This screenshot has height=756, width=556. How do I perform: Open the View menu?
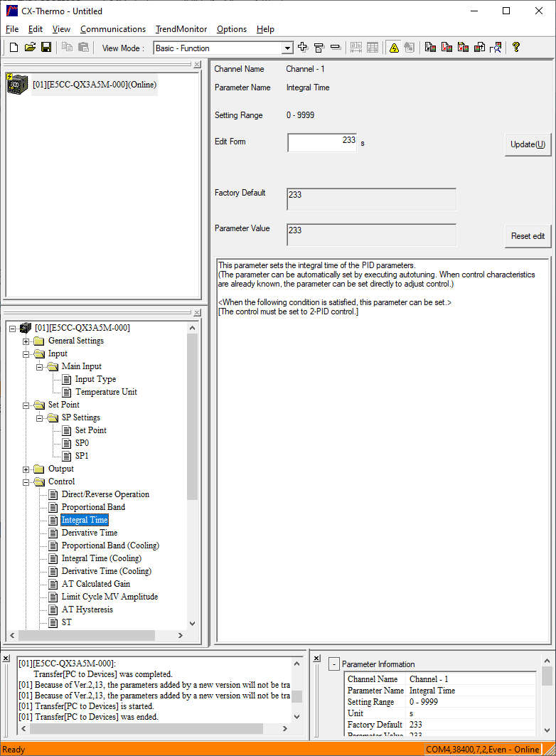point(61,29)
